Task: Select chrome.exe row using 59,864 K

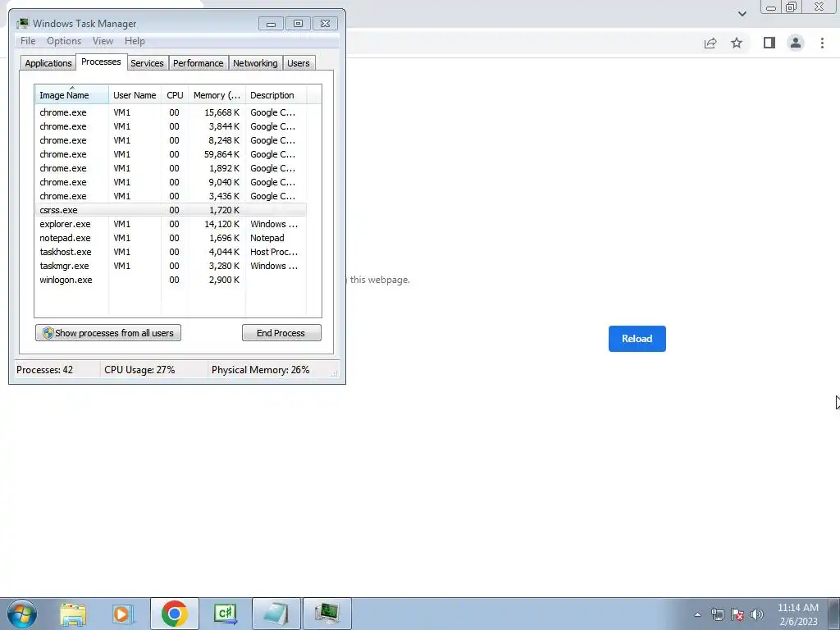Action: [x=171, y=154]
